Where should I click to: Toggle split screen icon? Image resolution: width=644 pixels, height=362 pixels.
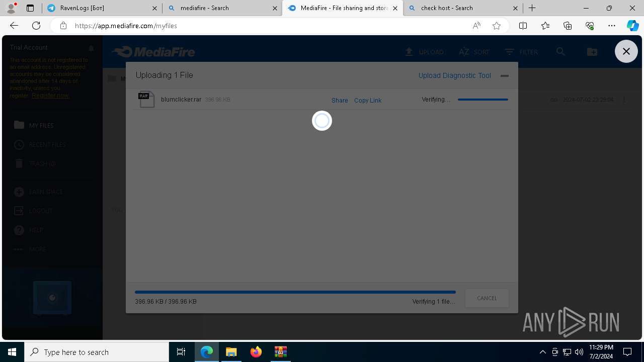point(523,26)
